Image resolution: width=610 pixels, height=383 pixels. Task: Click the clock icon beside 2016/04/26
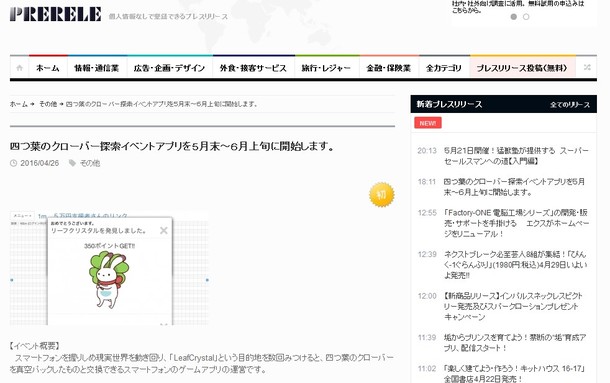tap(13, 163)
